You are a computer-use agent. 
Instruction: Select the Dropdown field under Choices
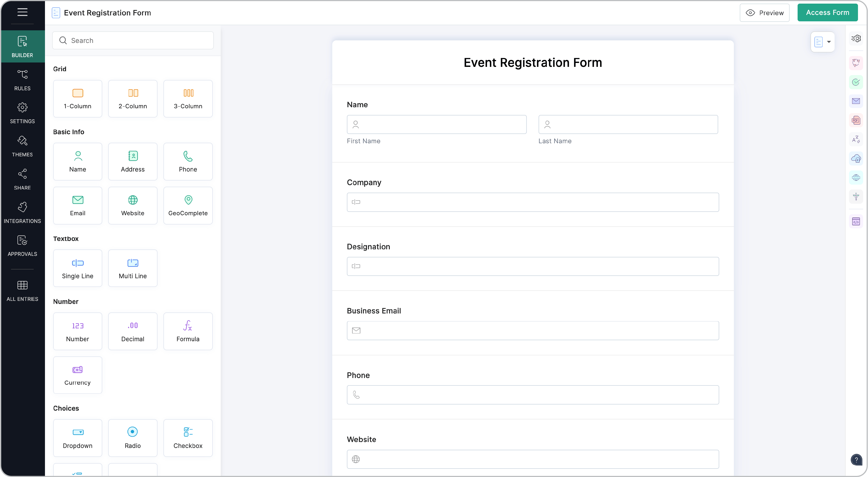pyautogui.click(x=78, y=438)
